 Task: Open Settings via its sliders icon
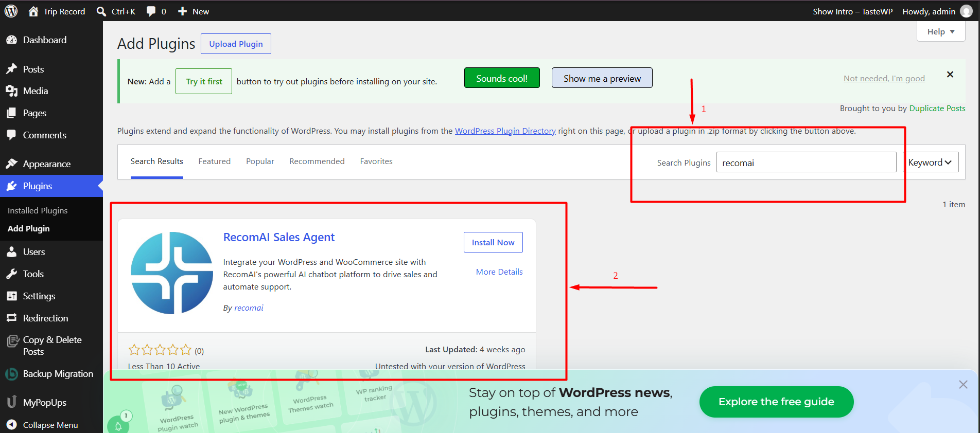point(12,296)
